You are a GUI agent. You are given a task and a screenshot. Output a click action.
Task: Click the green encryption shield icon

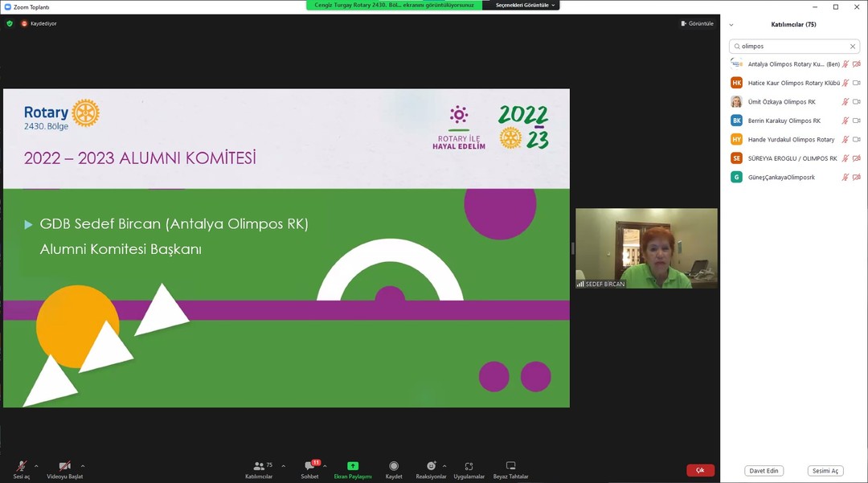click(10, 23)
